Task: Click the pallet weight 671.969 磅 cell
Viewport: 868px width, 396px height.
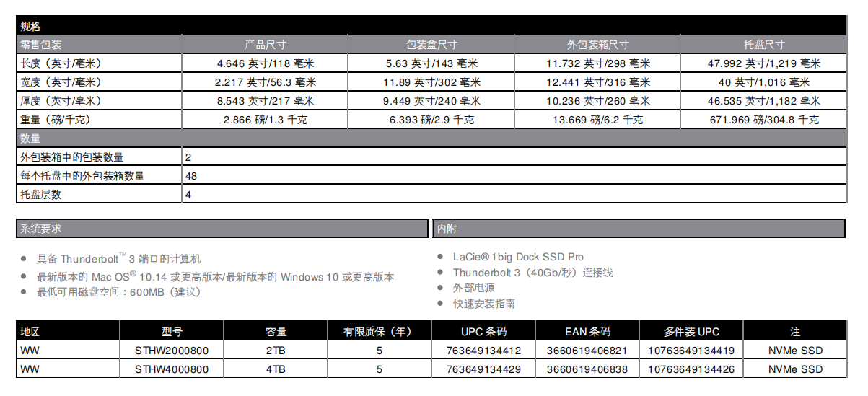Action: [763, 120]
